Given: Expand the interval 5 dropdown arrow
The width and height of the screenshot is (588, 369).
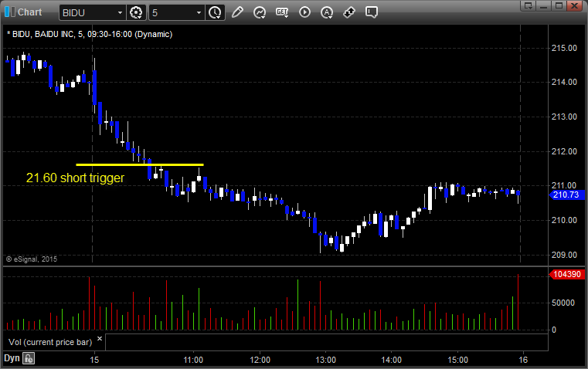Looking at the screenshot, I should tap(199, 12).
